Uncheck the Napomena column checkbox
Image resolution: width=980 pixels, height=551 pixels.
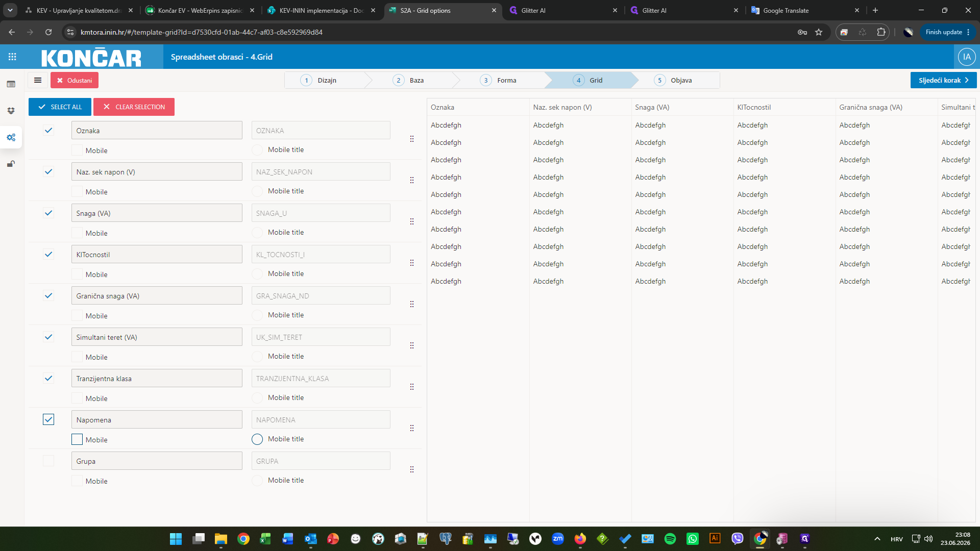point(48,419)
